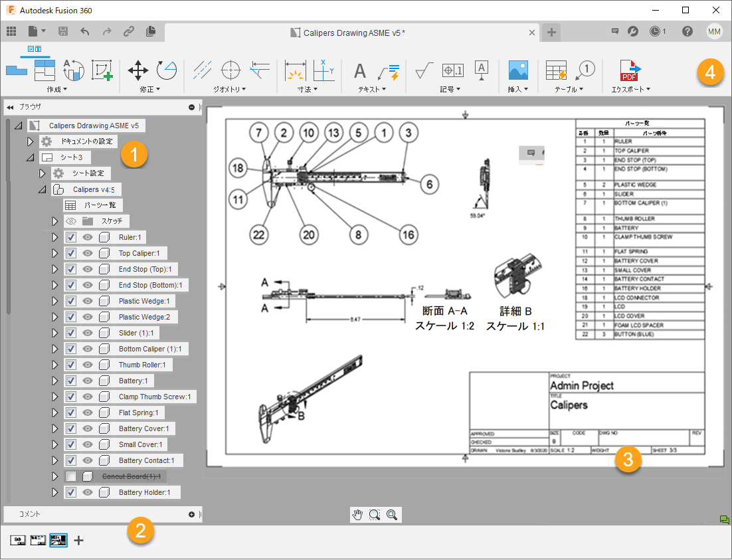Expand the Battery Holder:1 node

pos(54,492)
